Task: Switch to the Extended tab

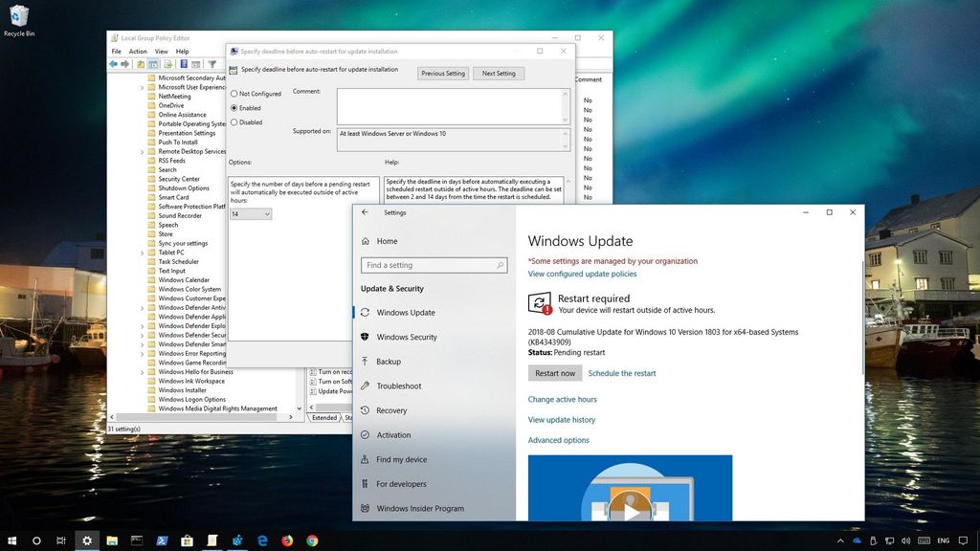Action: point(323,418)
